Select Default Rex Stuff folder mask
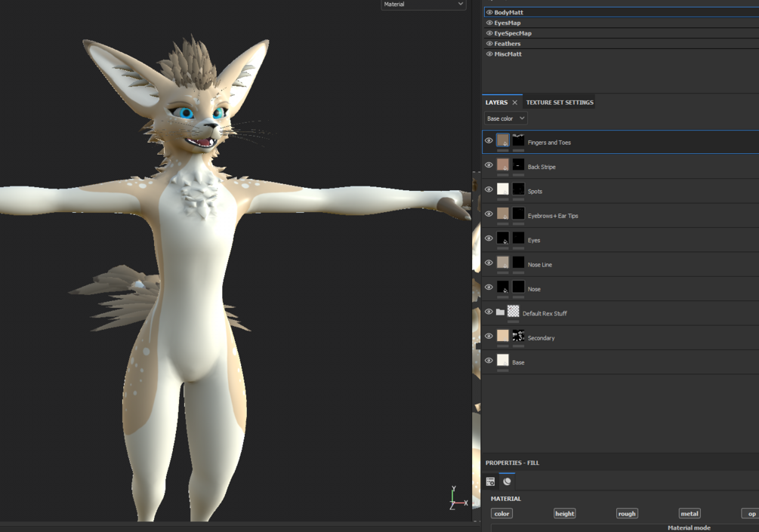This screenshot has width=759, height=532. coord(513,312)
